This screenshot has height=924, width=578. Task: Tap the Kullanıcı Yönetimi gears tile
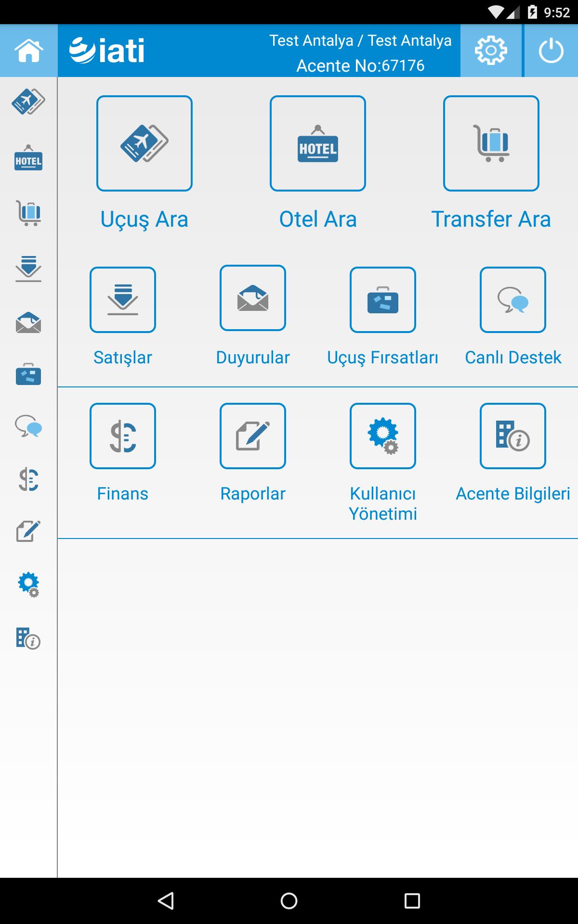(383, 436)
